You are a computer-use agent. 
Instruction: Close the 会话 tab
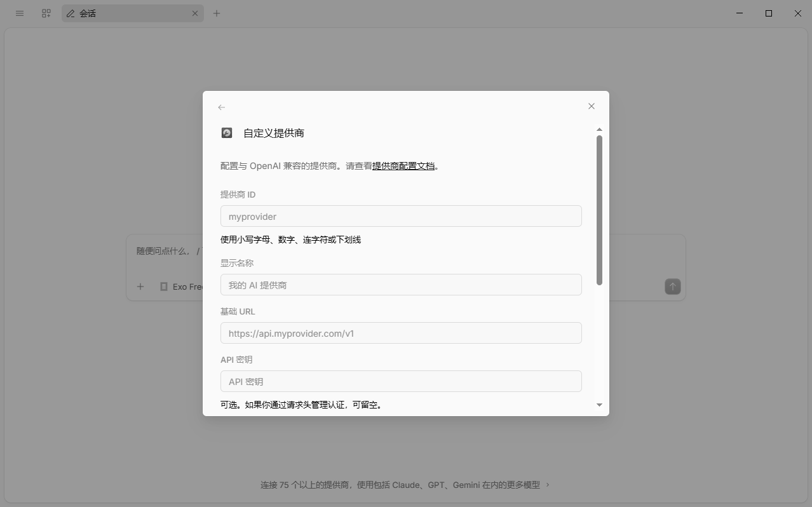(195, 13)
